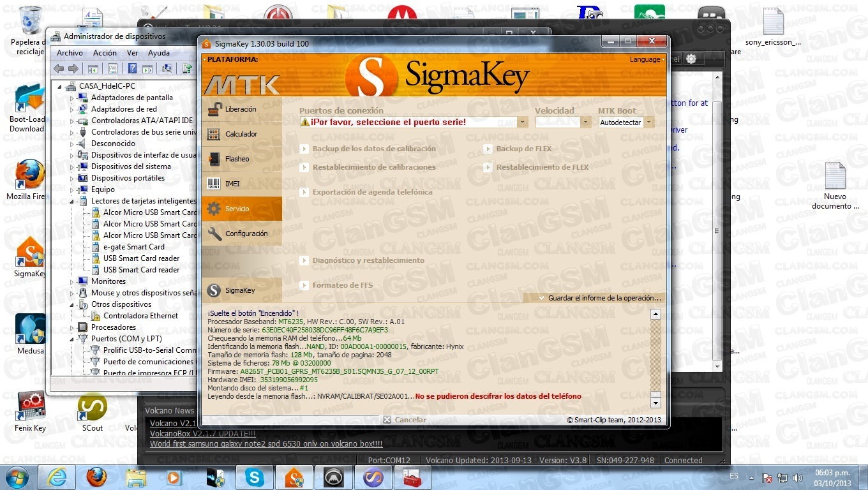Click Restablecimiento de FLEX
868x490 pixels.
pos(542,167)
